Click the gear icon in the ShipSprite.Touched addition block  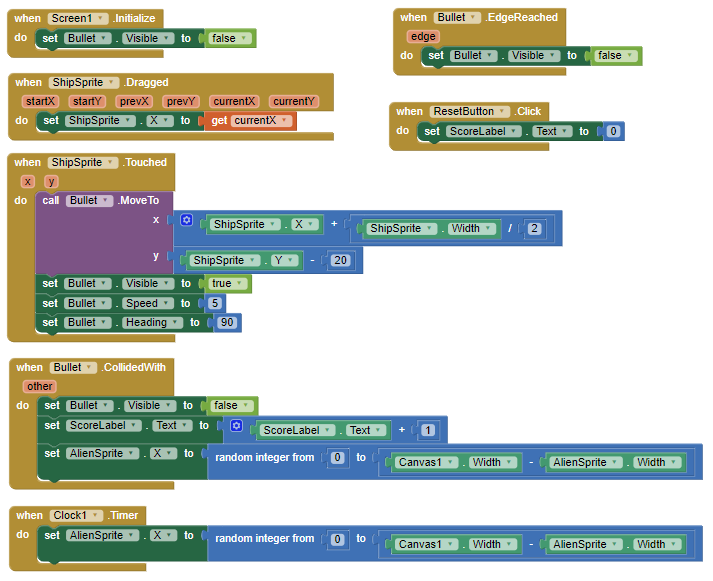pos(186,220)
